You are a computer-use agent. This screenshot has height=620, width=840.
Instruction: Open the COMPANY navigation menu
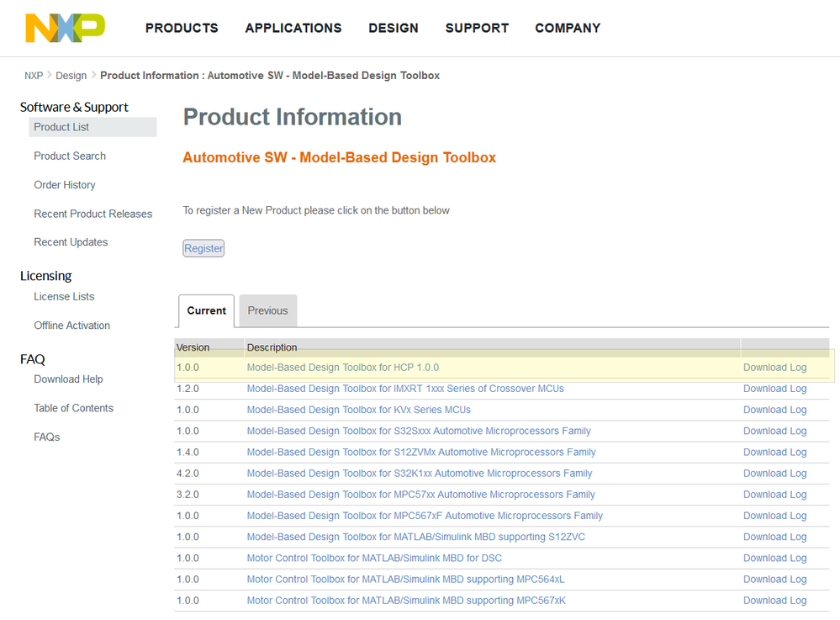click(568, 28)
